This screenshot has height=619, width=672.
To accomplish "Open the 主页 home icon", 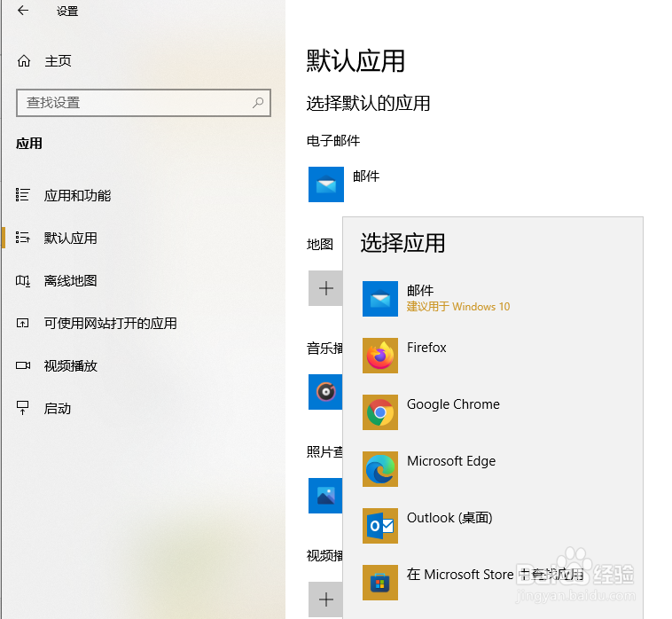I will point(24,61).
